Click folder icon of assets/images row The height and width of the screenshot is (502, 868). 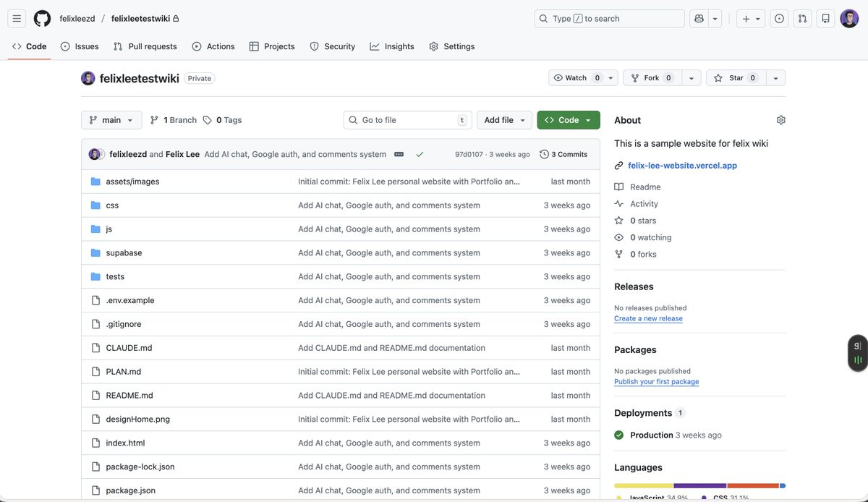pyautogui.click(x=95, y=182)
